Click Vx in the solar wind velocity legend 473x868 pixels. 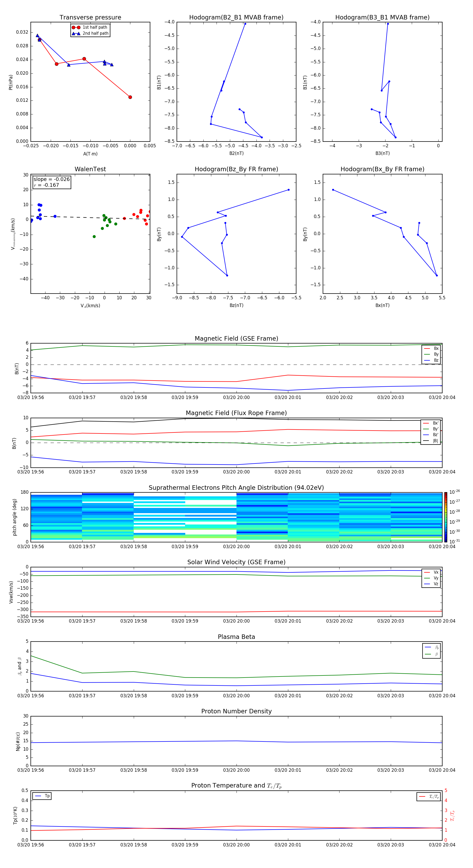coord(431,572)
